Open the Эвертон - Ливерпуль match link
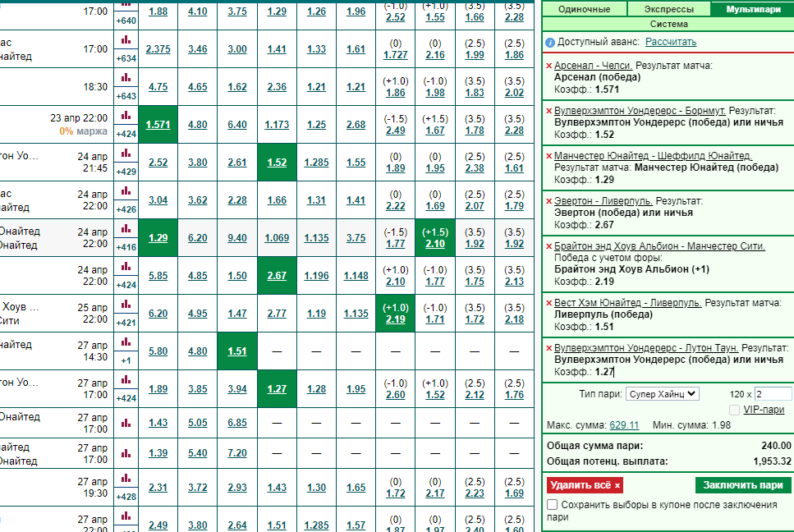This screenshot has height=532, width=794. (x=604, y=201)
